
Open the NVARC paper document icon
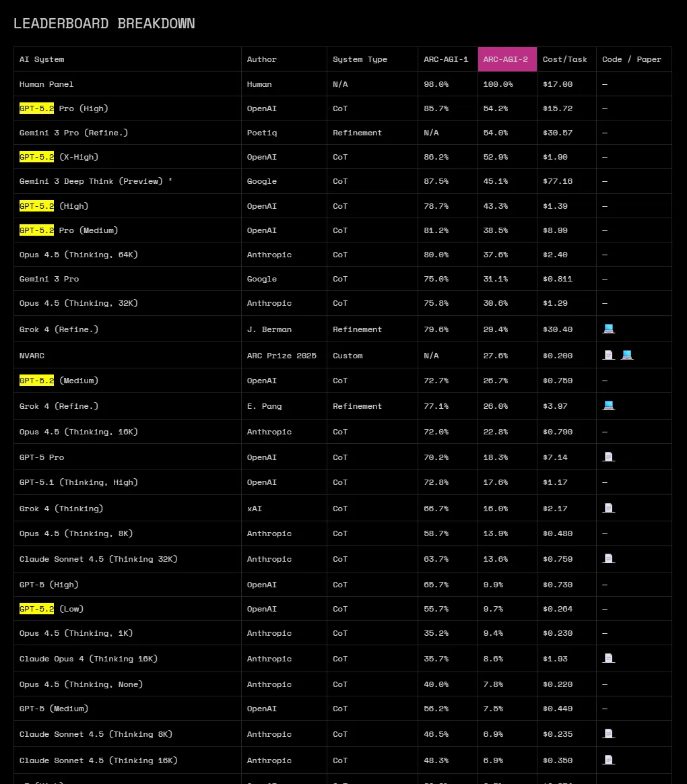click(x=609, y=355)
